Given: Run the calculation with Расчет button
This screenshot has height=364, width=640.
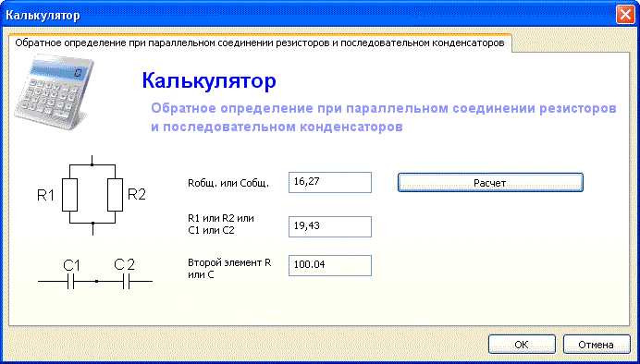Looking at the screenshot, I should [x=490, y=183].
